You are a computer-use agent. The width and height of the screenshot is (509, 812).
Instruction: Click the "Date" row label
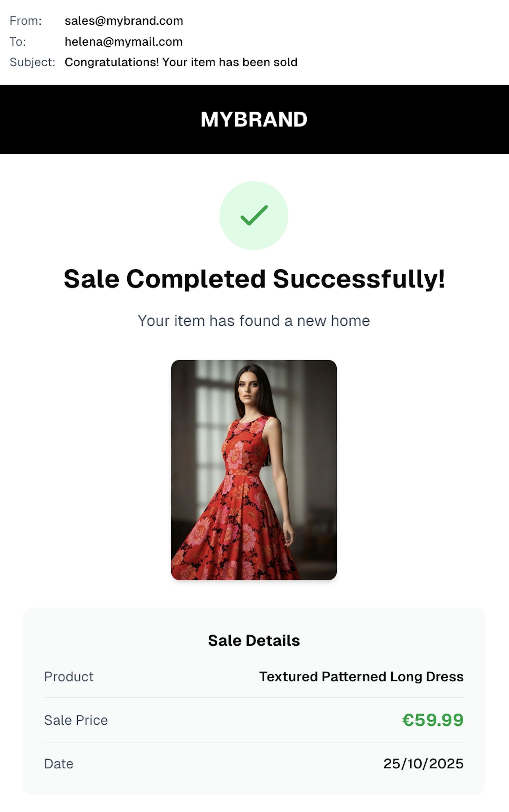click(x=59, y=764)
